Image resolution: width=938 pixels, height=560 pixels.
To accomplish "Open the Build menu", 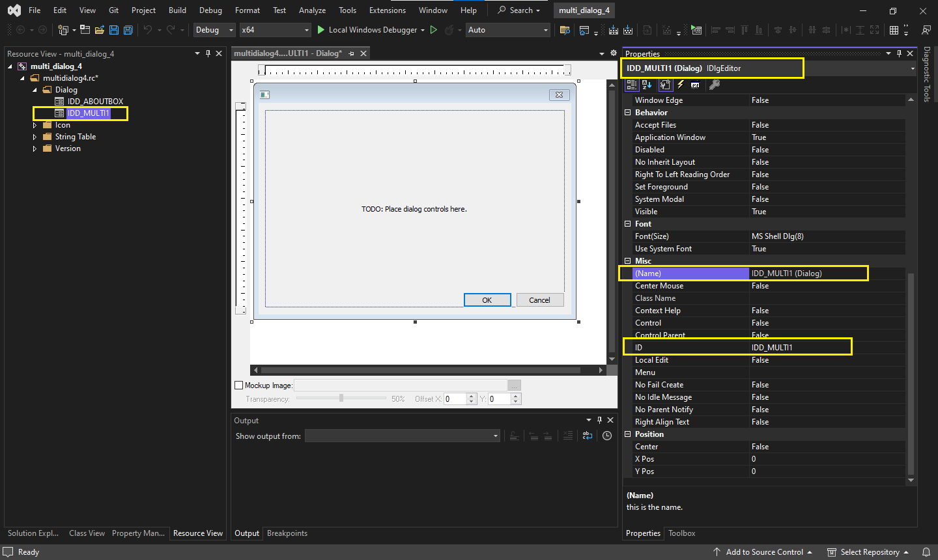I will click(x=177, y=10).
